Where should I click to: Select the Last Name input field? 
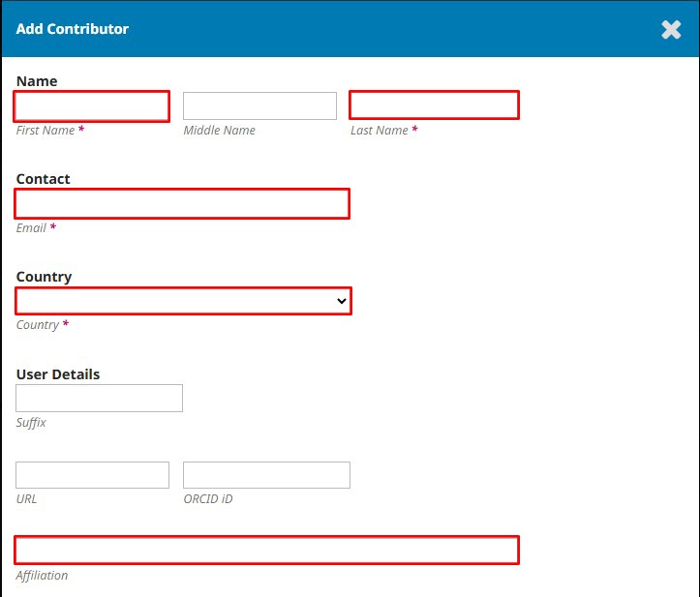[x=434, y=105]
